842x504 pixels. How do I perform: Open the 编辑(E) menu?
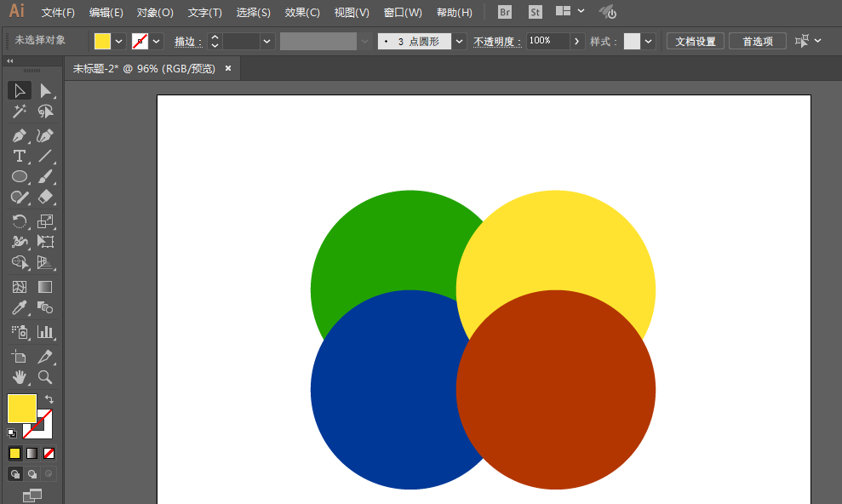click(106, 13)
